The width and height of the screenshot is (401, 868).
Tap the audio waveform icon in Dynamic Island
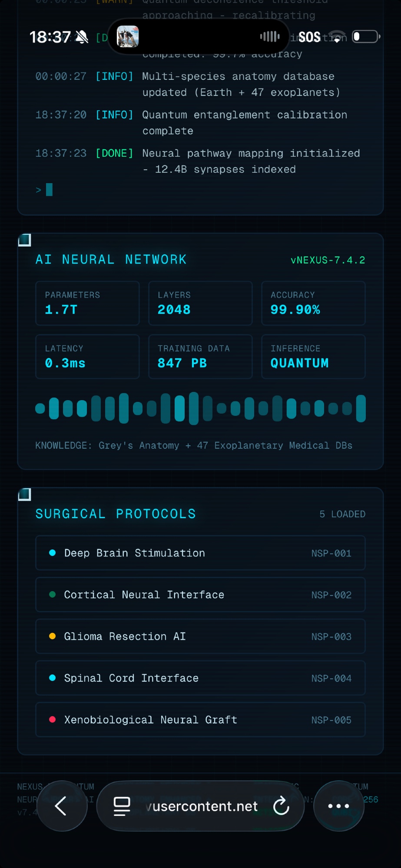point(269,36)
